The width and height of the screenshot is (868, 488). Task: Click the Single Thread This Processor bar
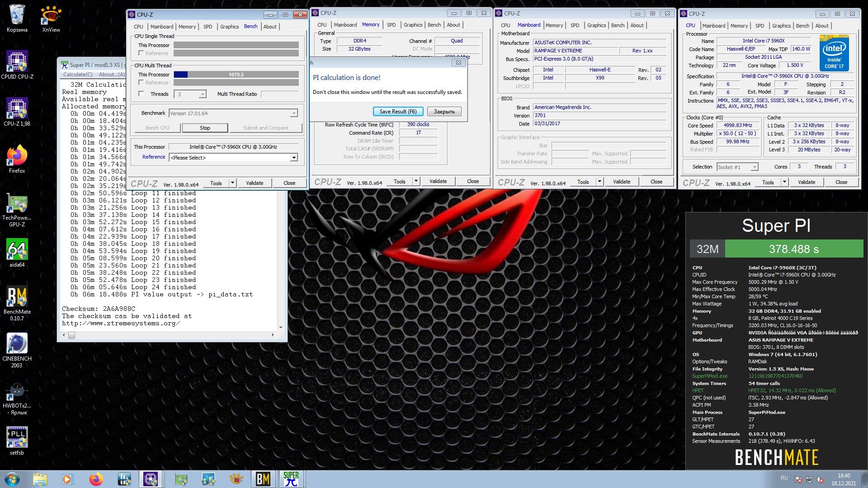236,45
